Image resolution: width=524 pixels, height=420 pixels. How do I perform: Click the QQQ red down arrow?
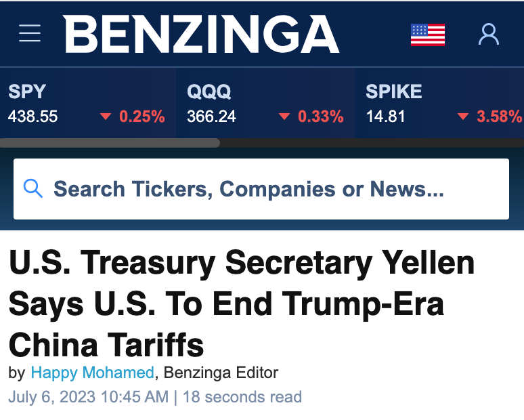[x=284, y=117]
